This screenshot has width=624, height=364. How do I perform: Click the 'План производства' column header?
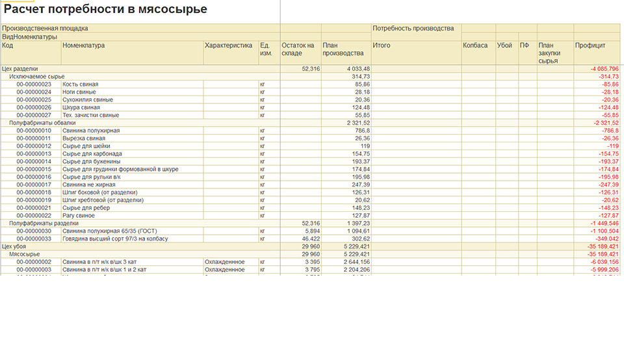[x=346, y=53]
